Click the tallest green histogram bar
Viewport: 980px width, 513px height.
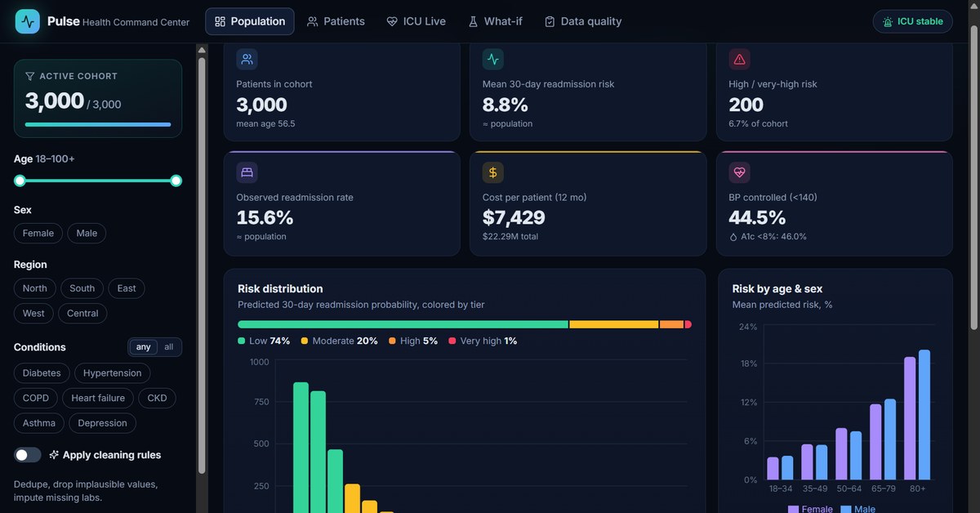301,448
